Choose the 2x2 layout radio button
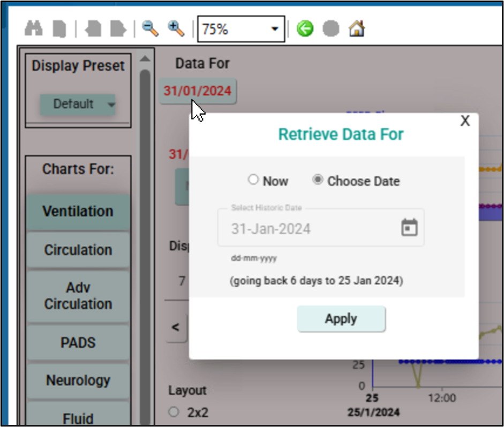 pos(174,411)
